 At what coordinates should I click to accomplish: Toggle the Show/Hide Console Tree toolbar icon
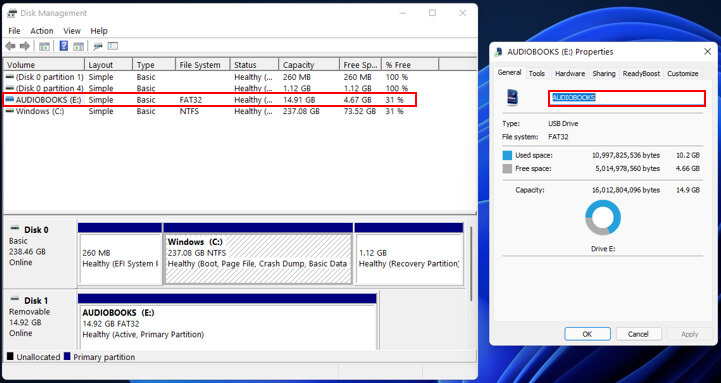coord(44,46)
